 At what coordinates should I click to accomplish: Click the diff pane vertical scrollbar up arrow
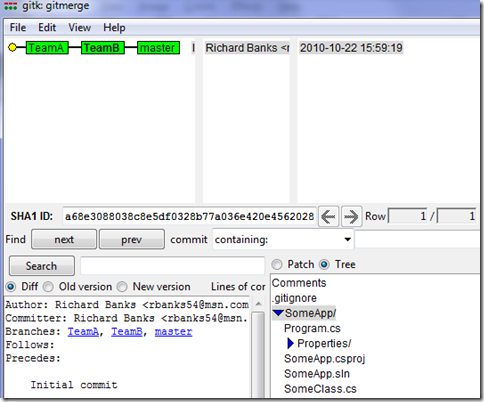click(258, 304)
